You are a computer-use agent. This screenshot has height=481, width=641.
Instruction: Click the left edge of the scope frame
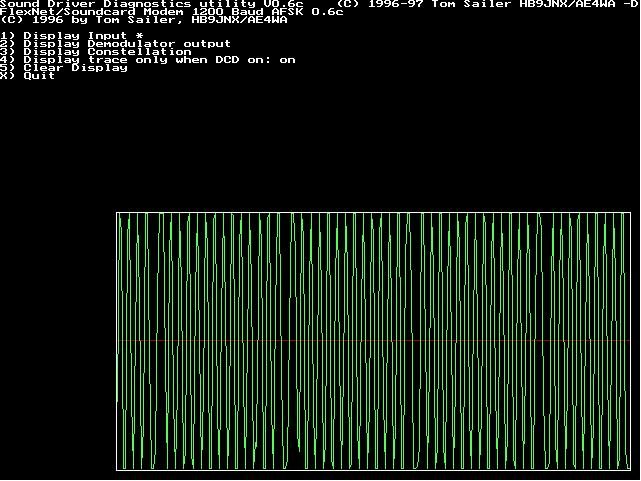pos(116,341)
